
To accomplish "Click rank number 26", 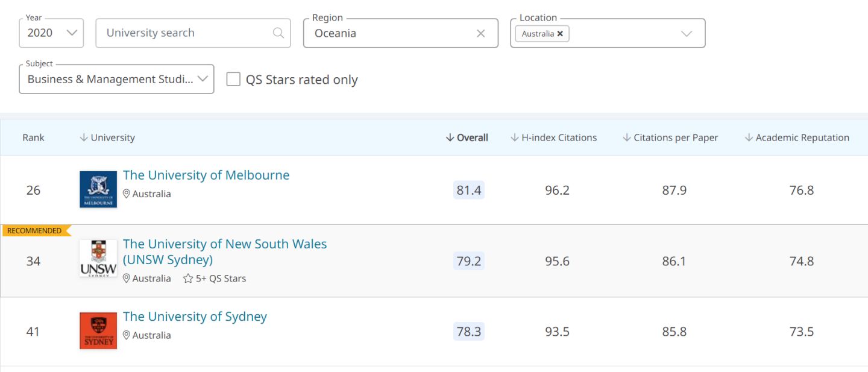I will pos(33,191).
